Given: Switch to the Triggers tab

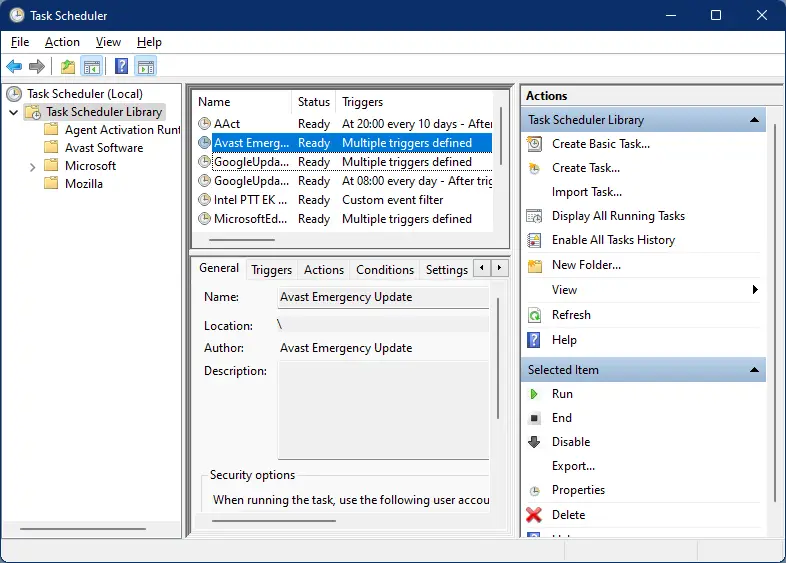Looking at the screenshot, I should pos(271,270).
